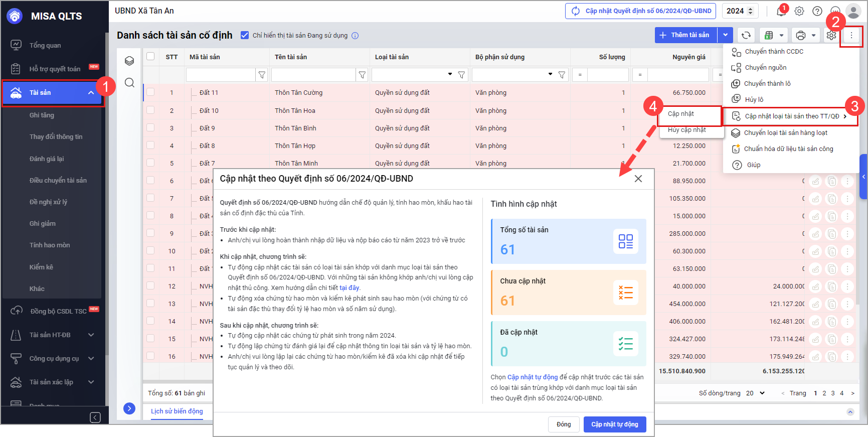Screen dimensions: 868x437
Task: Open the notifications bell
Action: tap(781, 11)
